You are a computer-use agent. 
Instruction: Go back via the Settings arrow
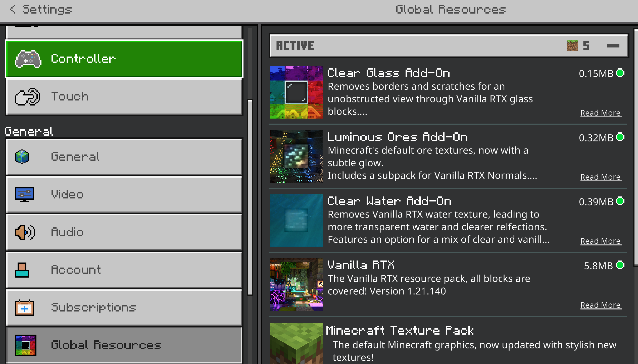tap(13, 10)
